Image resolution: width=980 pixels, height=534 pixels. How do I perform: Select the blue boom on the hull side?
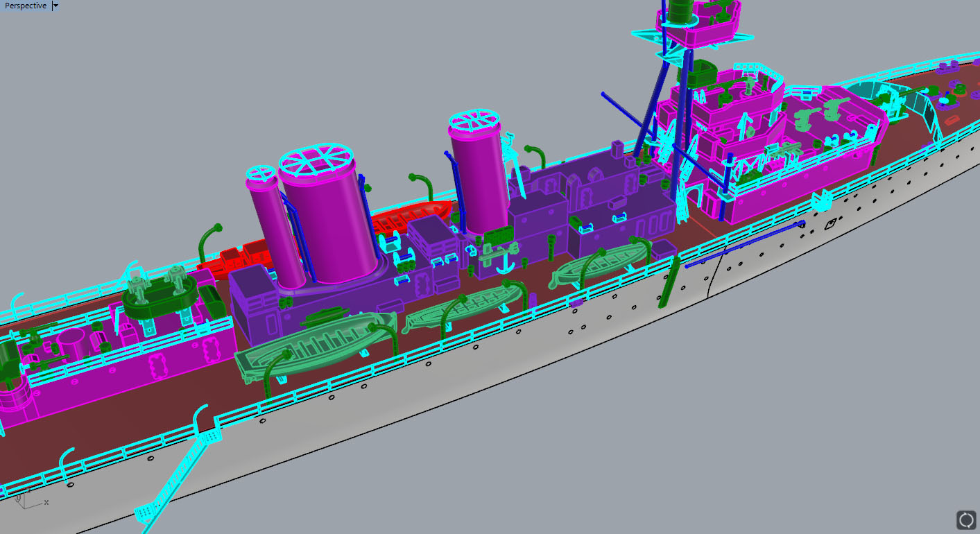click(742, 245)
